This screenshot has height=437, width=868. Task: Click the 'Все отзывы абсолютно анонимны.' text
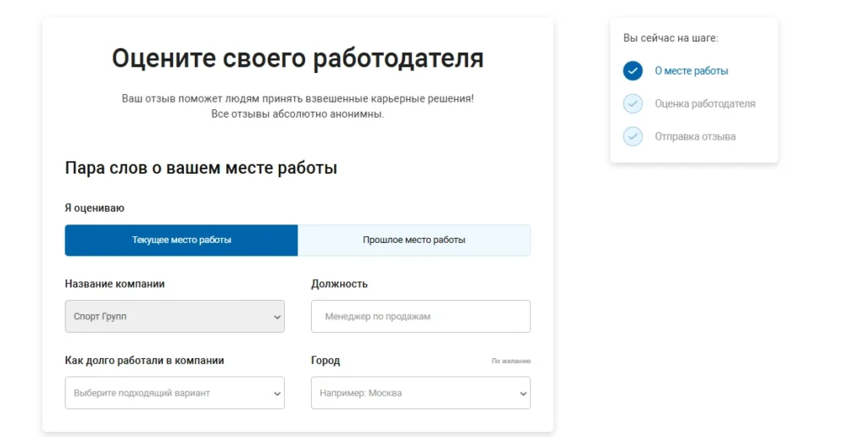click(298, 114)
